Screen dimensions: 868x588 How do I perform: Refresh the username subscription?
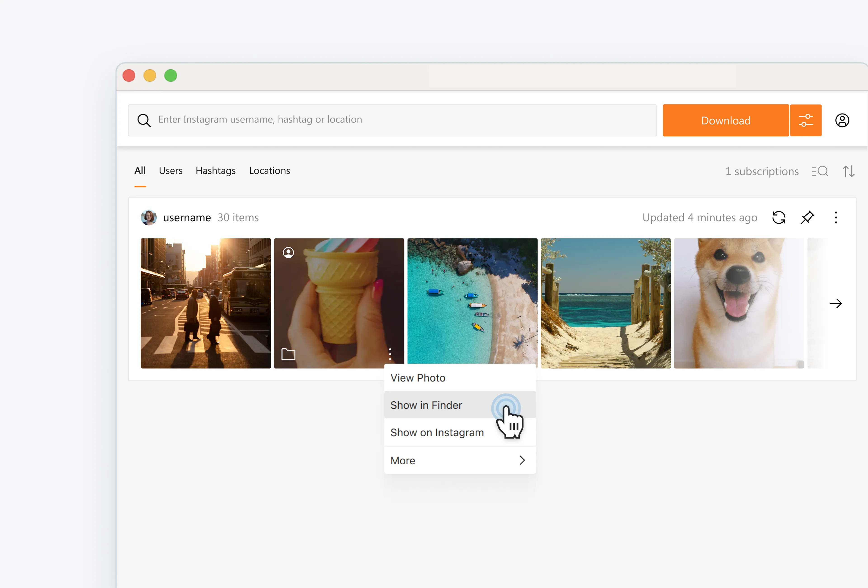[x=778, y=217]
